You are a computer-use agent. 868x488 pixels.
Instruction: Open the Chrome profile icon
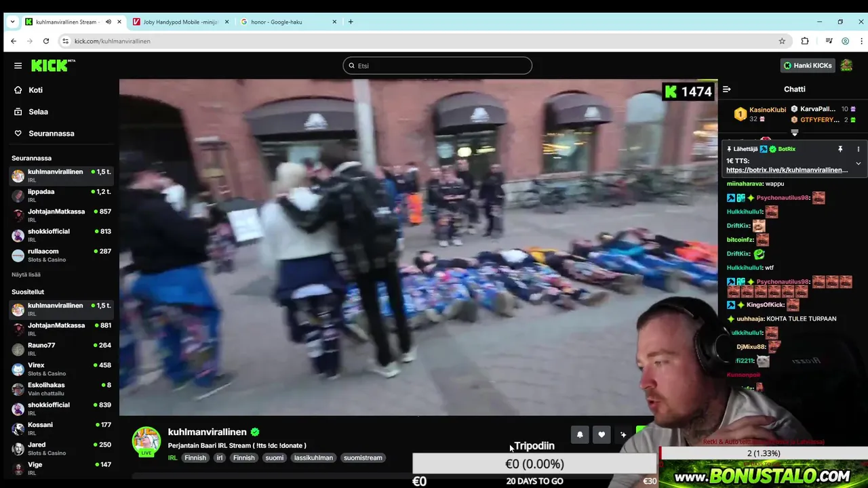point(845,41)
